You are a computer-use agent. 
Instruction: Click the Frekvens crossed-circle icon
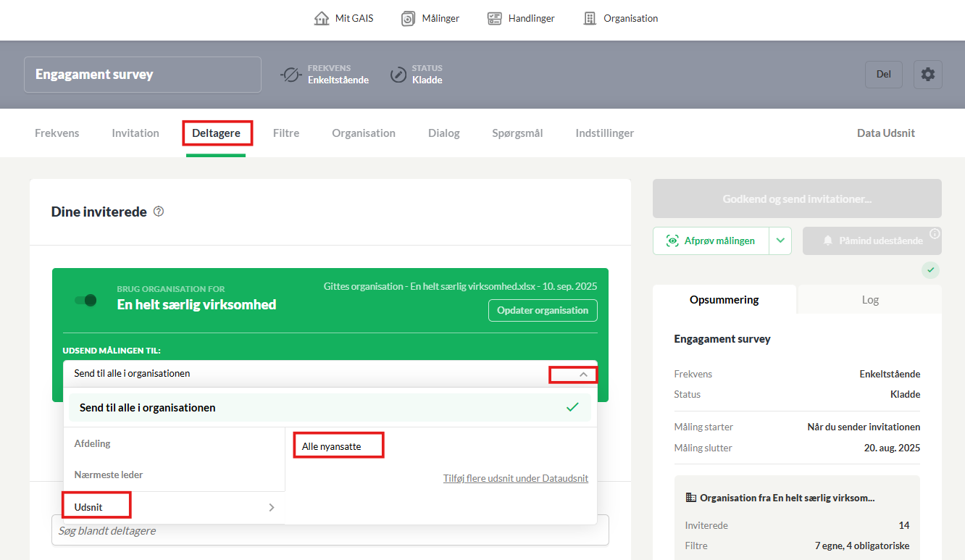(291, 75)
